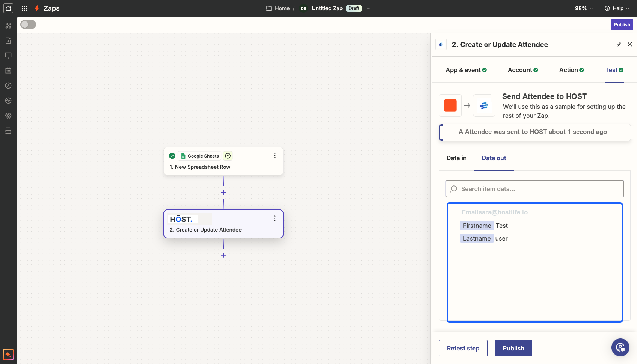Click the search magnifier icon in data search
The width and height of the screenshot is (637, 364).
point(454,189)
